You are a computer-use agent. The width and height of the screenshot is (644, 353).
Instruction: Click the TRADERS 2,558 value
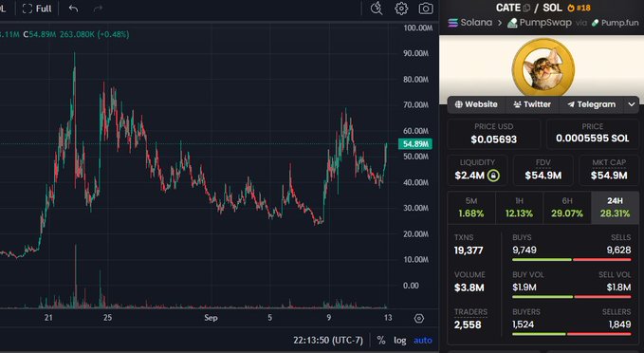tap(468, 325)
